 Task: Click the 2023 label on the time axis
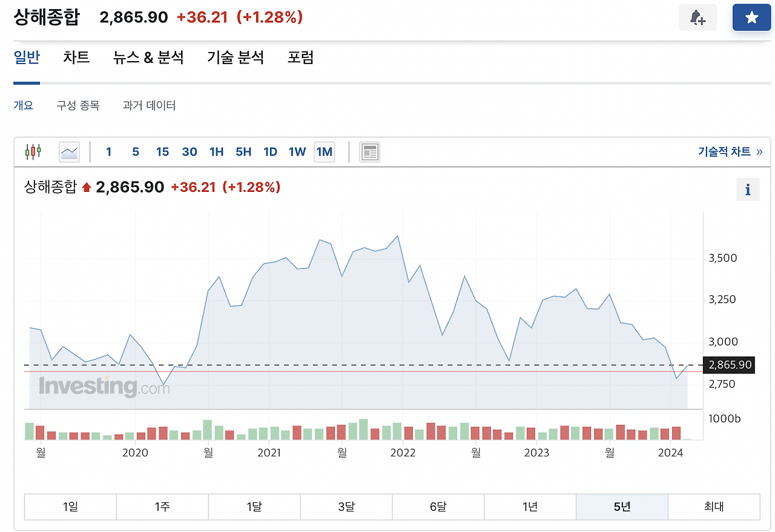536,452
